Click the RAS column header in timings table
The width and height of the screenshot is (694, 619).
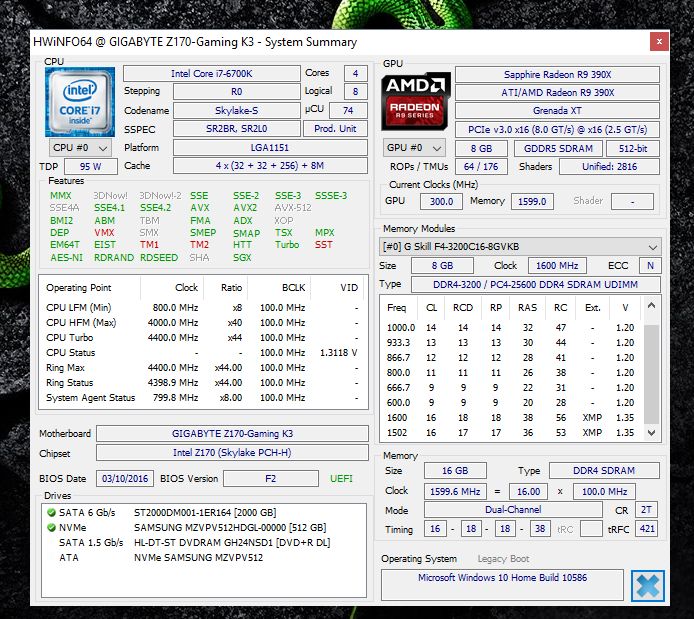528,308
